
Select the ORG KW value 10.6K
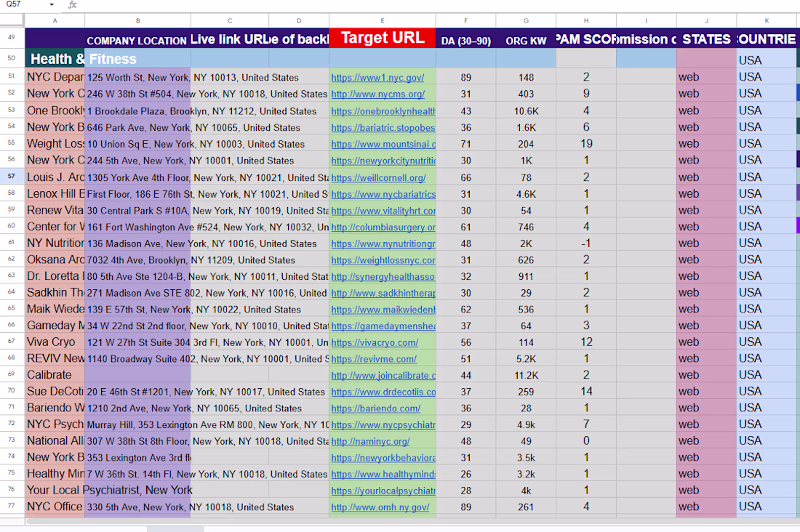[526, 111]
